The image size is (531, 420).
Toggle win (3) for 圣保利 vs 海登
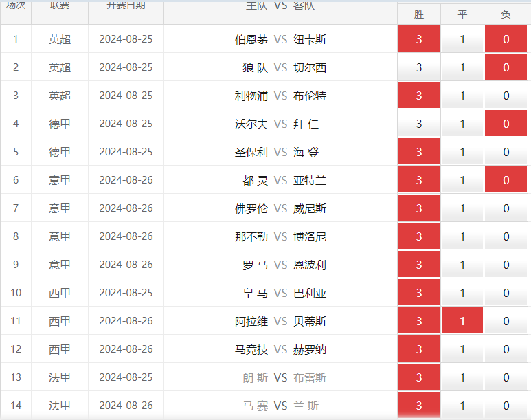click(x=419, y=151)
